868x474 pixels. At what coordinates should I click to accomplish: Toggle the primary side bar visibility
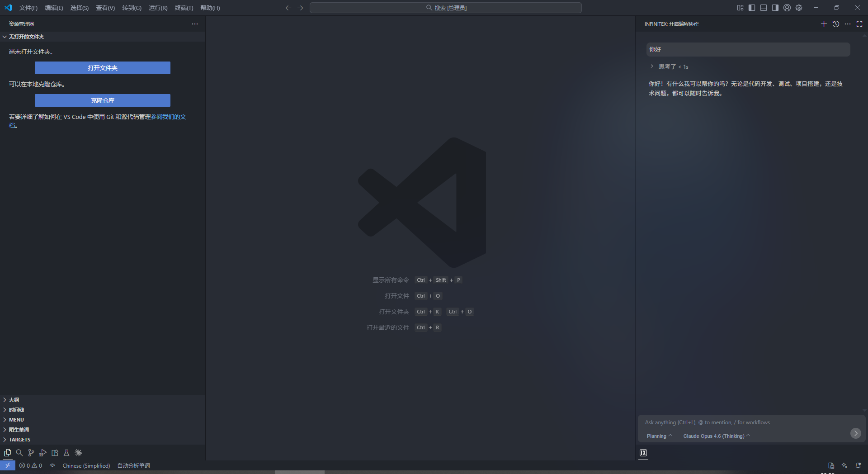click(752, 8)
